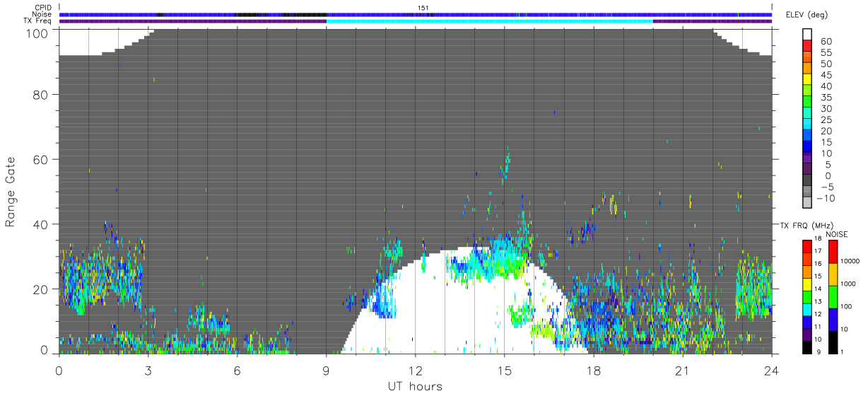
Task: Click the x-axis tick label "9"
Action: click(x=326, y=371)
